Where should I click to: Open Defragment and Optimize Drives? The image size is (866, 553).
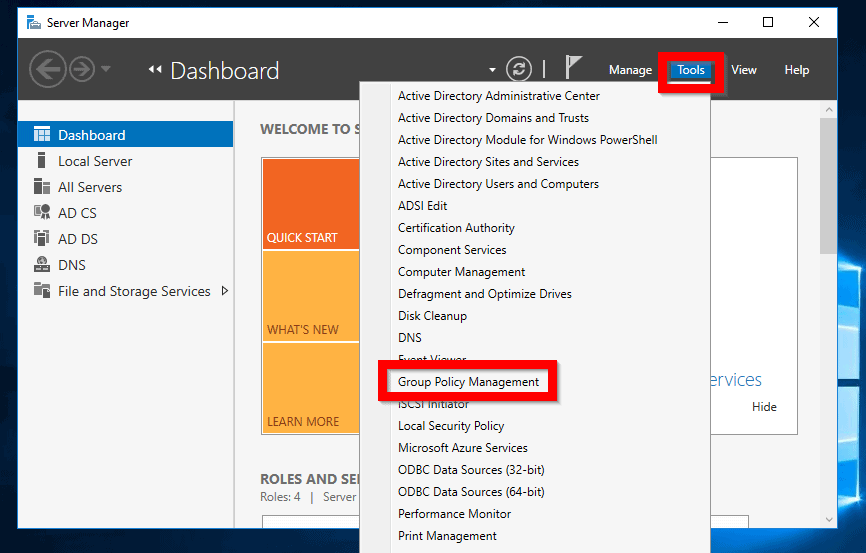coord(484,294)
